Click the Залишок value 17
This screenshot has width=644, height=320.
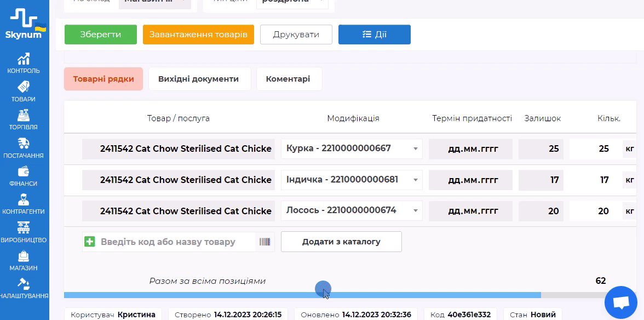540,180
